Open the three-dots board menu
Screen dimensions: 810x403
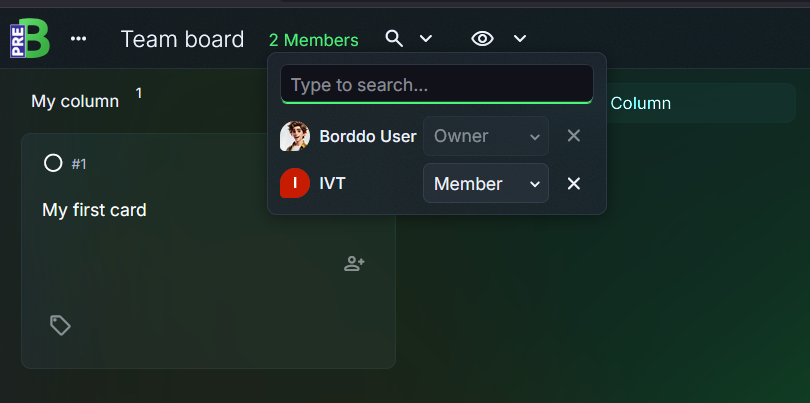point(79,39)
